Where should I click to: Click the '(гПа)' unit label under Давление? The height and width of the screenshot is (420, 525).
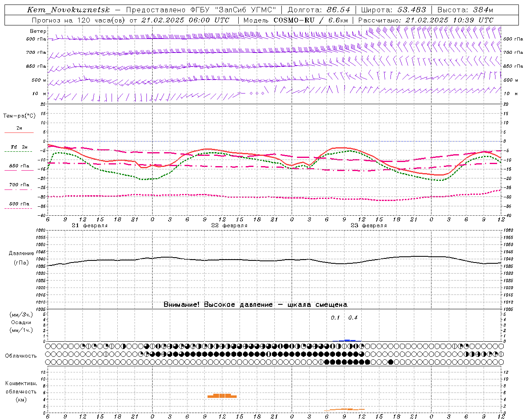21,262
